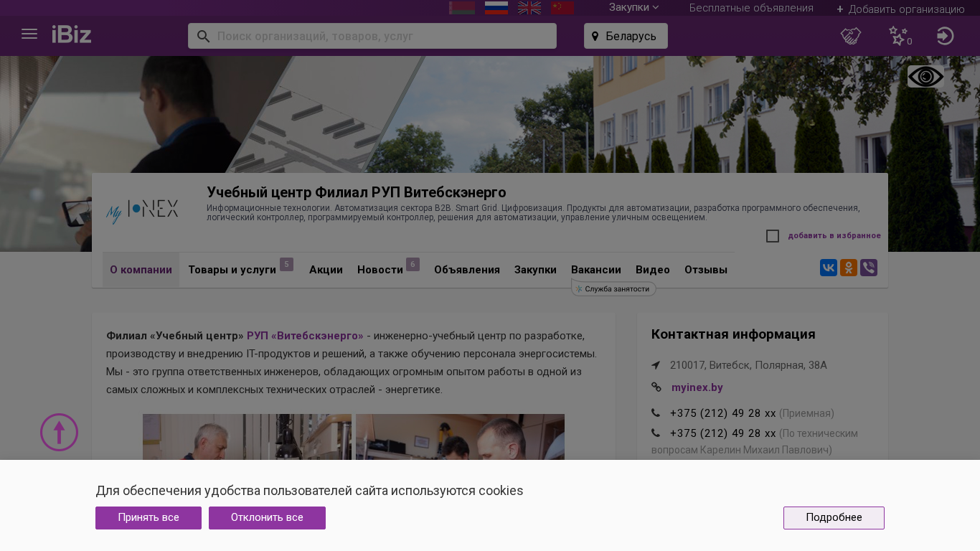980x551 pixels.
Task: Share via Odnoklassniki icon
Action: click(849, 268)
